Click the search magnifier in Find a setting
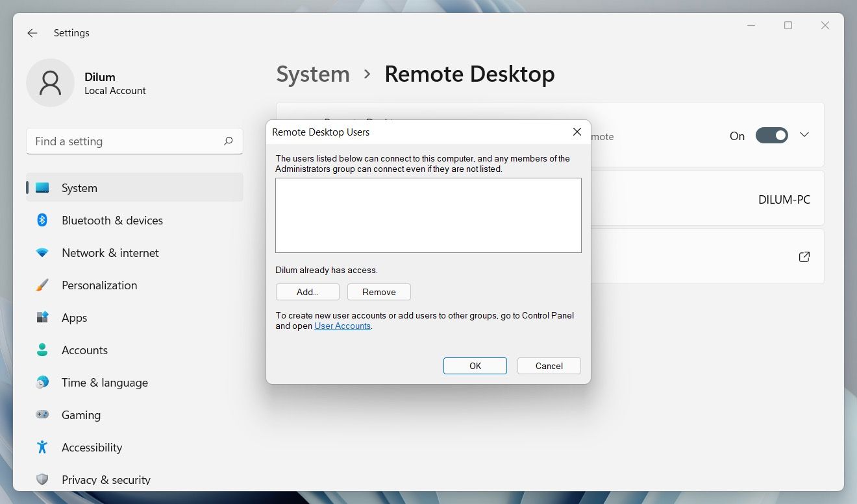The image size is (857, 504). pyautogui.click(x=229, y=141)
